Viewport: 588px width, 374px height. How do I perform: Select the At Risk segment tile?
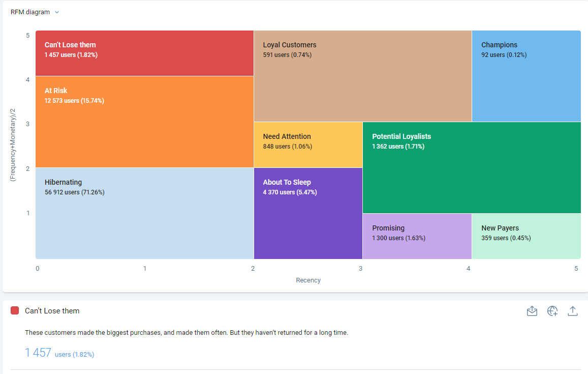[x=144, y=122]
